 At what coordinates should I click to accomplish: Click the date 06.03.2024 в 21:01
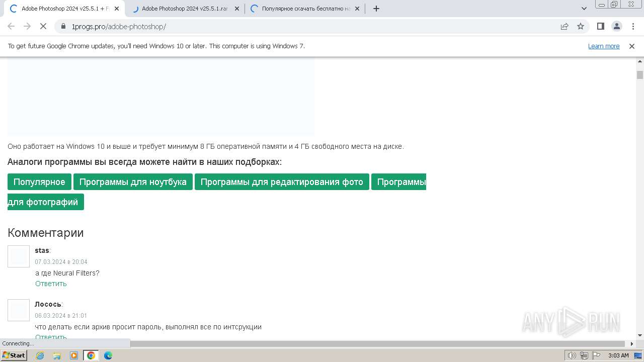click(x=61, y=316)
